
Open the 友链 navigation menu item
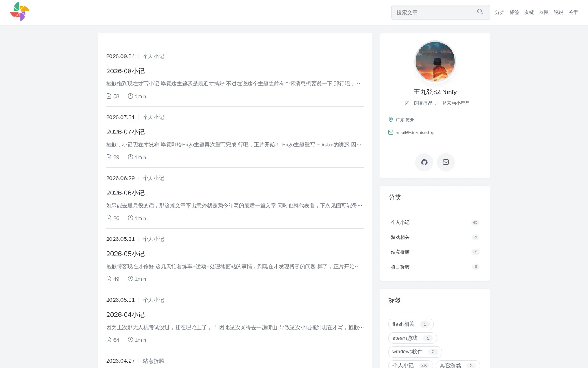(x=529, y=12)
